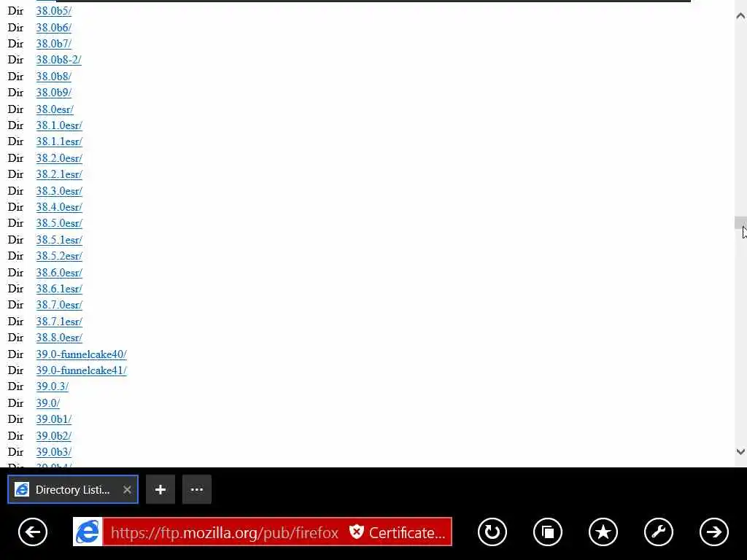The height and width of the screenshot is (560, 747).
Task: Open the 39.0-funnelcake41/ directory link
Action: (x=82, y=370)
